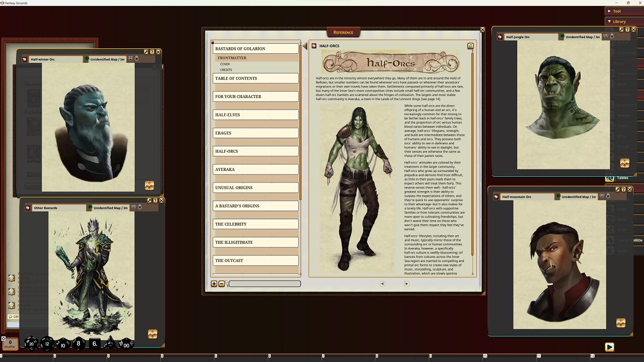Click the zoom-in plus icon in the Reference window
This screenshot has width=644, height=362.
point(214,284)
